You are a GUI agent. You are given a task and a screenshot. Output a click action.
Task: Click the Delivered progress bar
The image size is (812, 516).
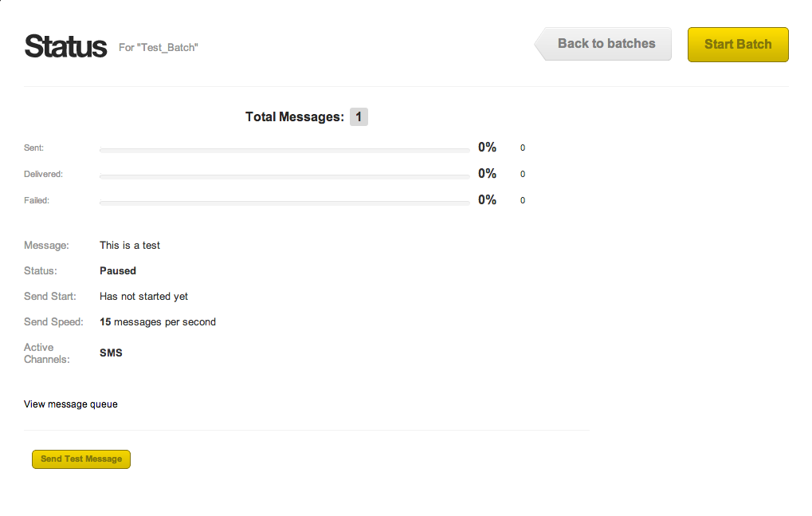coord(284,176)
